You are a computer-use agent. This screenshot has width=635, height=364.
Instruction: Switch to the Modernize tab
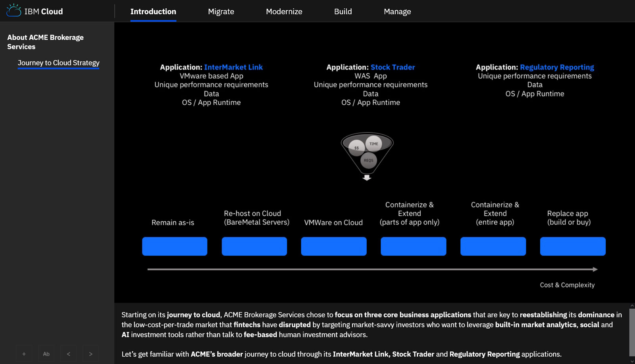284,11
